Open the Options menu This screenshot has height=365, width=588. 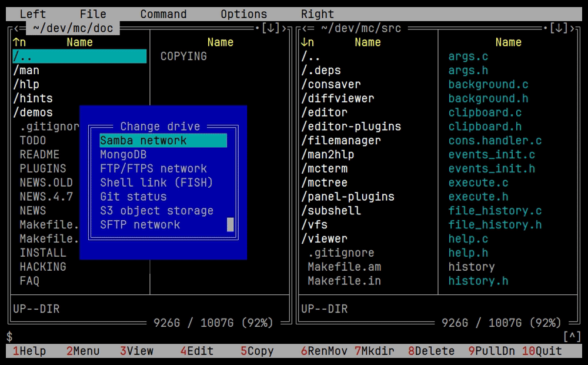click(x=243, y=14)
